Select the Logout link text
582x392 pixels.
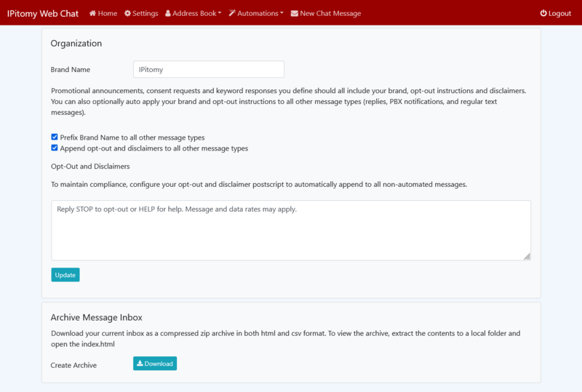coord(559,13)
